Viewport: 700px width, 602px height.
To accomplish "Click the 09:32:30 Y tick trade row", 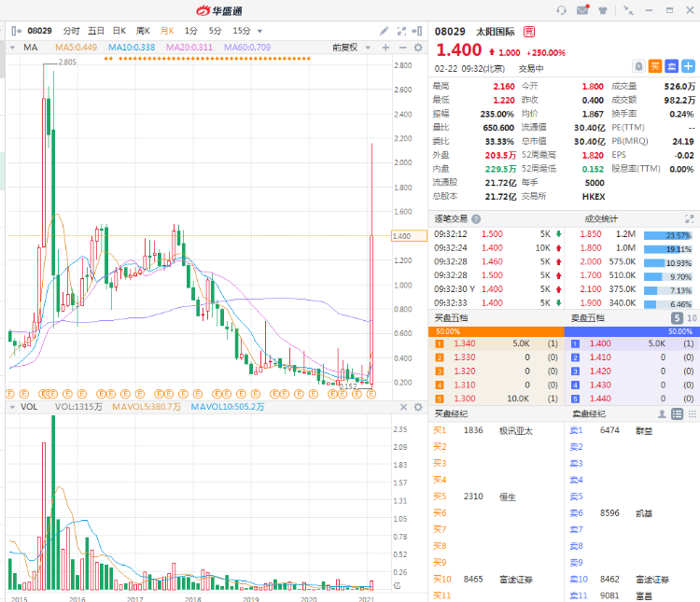I will (497, 289).
